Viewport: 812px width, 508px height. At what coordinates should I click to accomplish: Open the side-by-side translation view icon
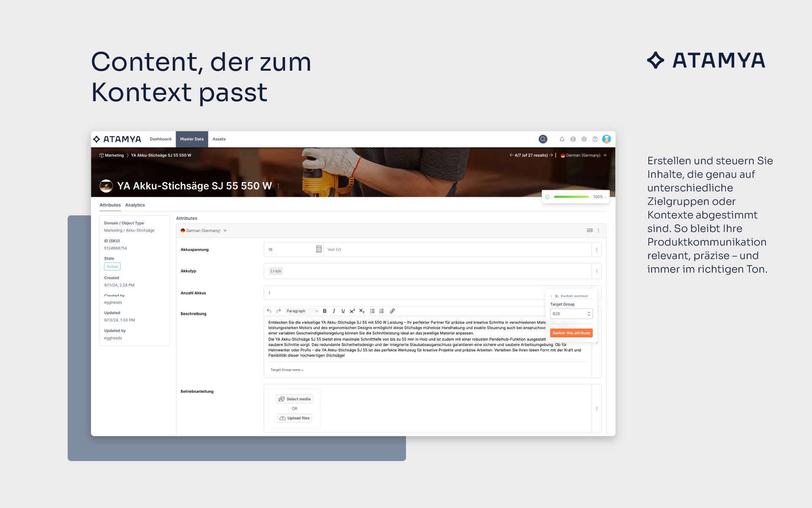[x=590, y=231]
